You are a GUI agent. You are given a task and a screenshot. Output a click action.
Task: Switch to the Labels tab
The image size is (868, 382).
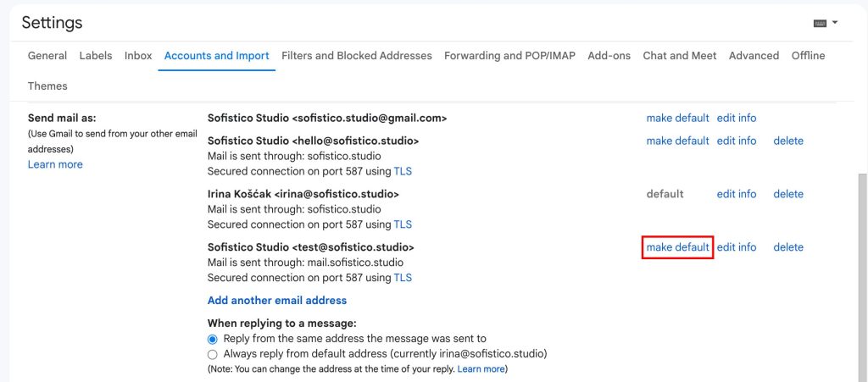(96, 56)
